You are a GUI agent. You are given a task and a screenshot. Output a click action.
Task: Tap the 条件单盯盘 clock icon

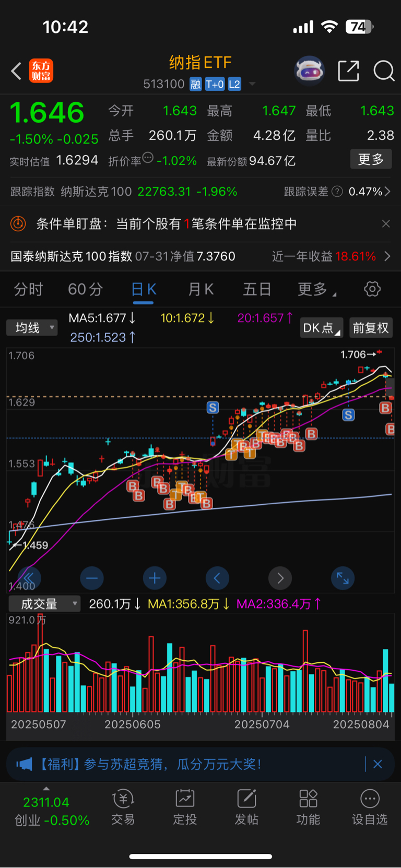click(x=18, y=224)
